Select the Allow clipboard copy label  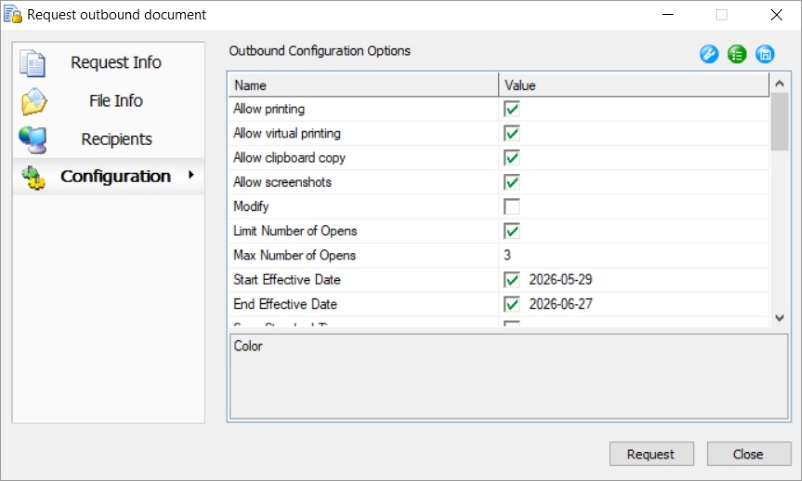pos(289,158)
